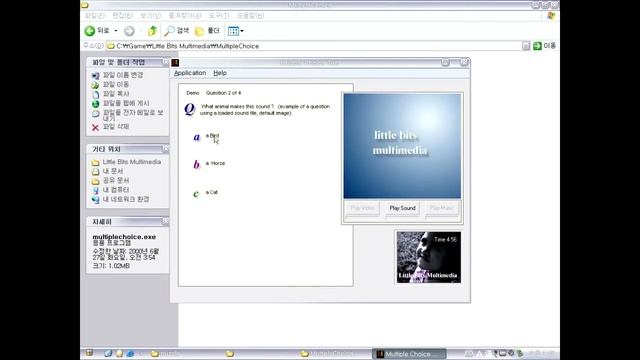Viewport: 640px width, 360px height.
Task: Open Little Bits Multimedia folder link
Action: [x=131, y=162]
